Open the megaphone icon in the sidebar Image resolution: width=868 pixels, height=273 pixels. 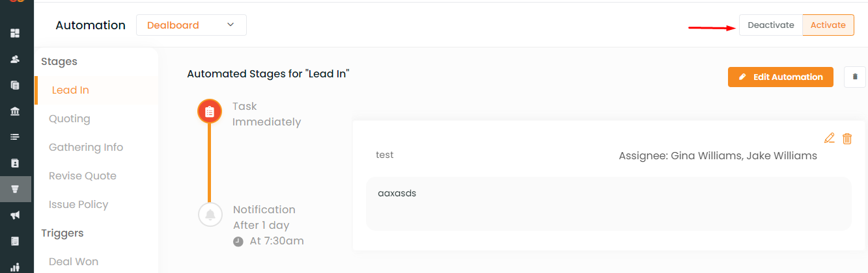pyautogui.click(x=15, y=215)
